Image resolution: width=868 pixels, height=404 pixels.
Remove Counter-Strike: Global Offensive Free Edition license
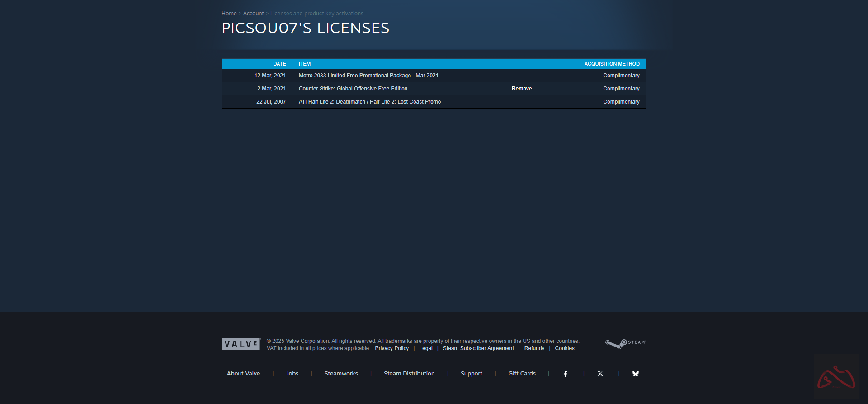click(521, 89)
